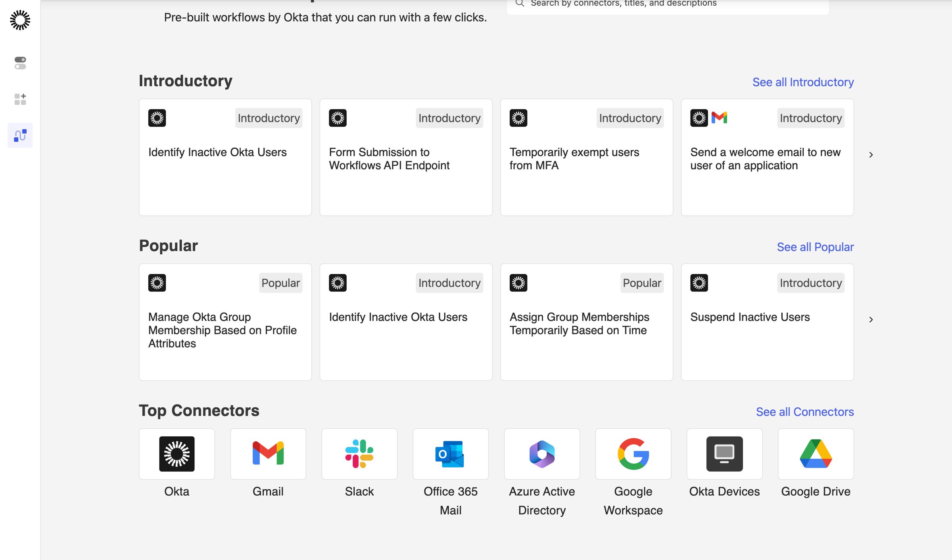Image resolution: width=952 pixels, height=560 pixels.
Task: Open Assign Group Memberships Temporarily Based on Time
Action: [x=587, y=322]
